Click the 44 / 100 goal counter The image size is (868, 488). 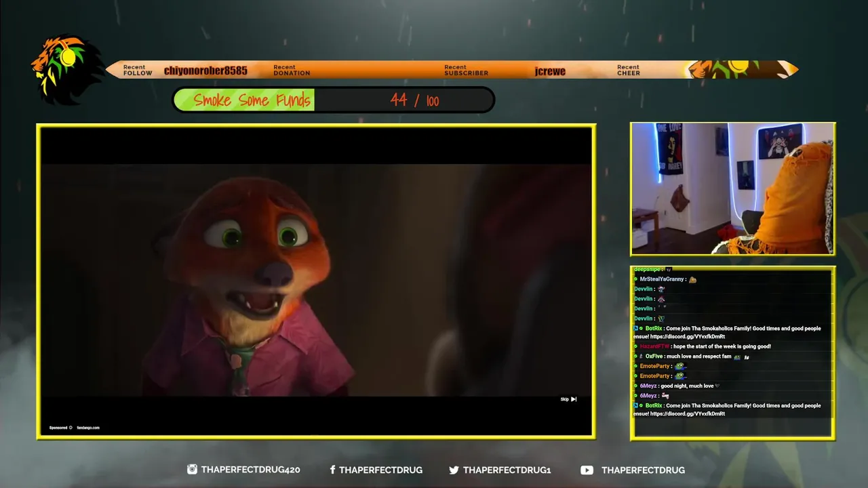(414, 100)
